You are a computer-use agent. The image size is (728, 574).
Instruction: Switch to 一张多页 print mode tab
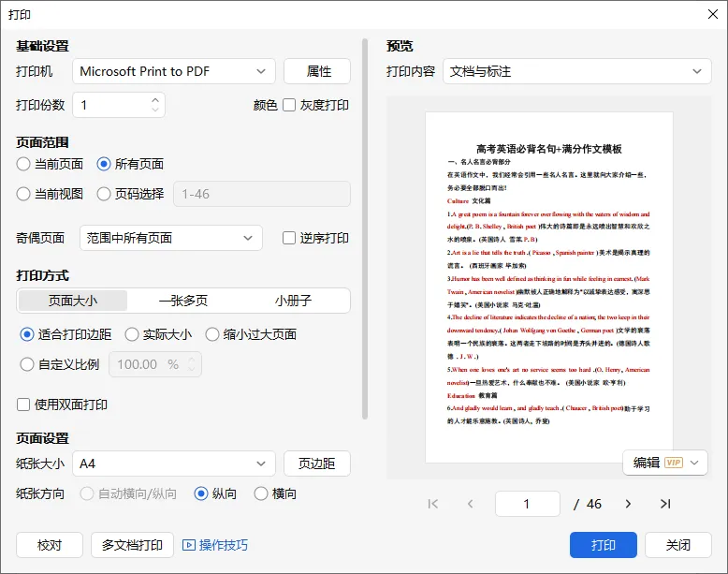point(183,301)
